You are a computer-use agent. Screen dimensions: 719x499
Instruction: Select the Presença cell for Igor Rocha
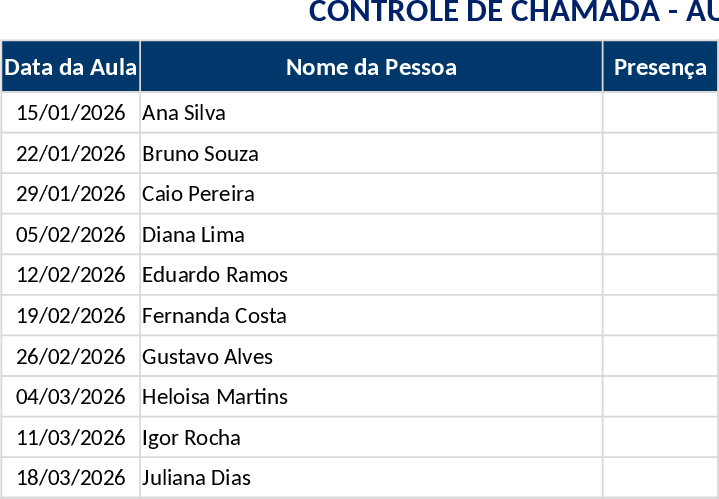(x=660, y=438)
